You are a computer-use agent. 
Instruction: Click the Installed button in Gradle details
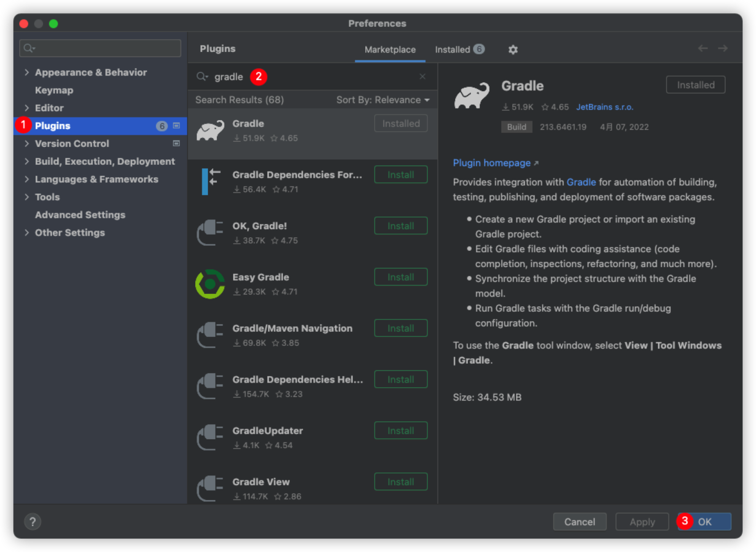[x=696, y=85]
